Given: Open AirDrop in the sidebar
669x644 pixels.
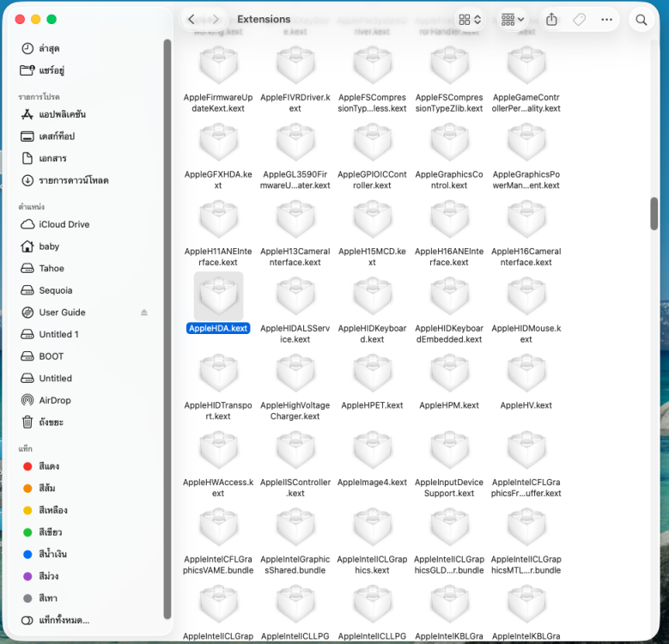Looking at the screenshot, I should point(85,400).
